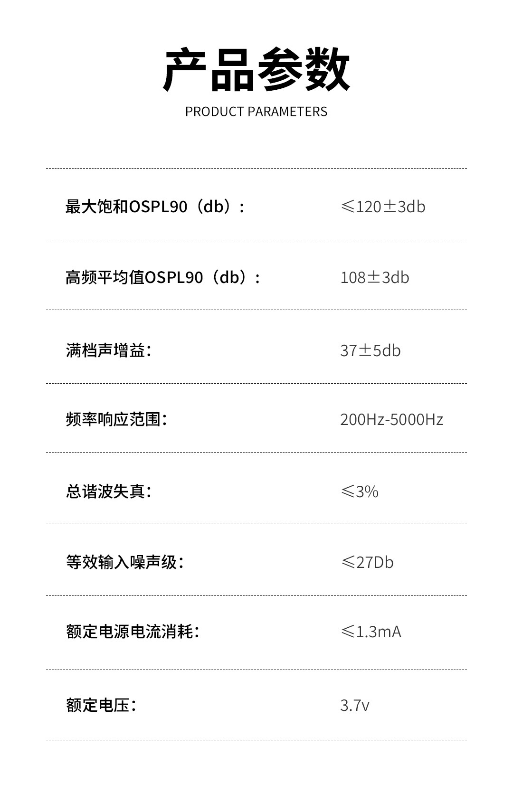Viewport: 513px width, 812px height.
Task: Click the 3.7v voltage value
Action: pos(354,706)
